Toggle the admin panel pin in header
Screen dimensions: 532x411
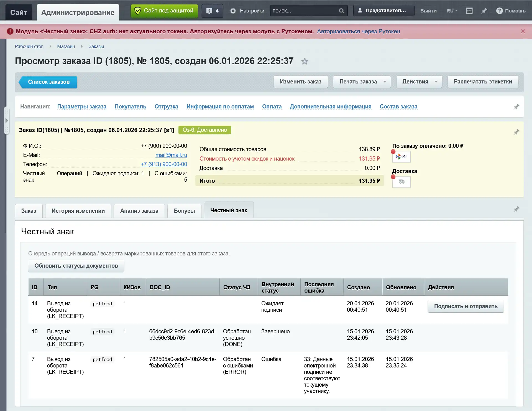tap(484, 11)
